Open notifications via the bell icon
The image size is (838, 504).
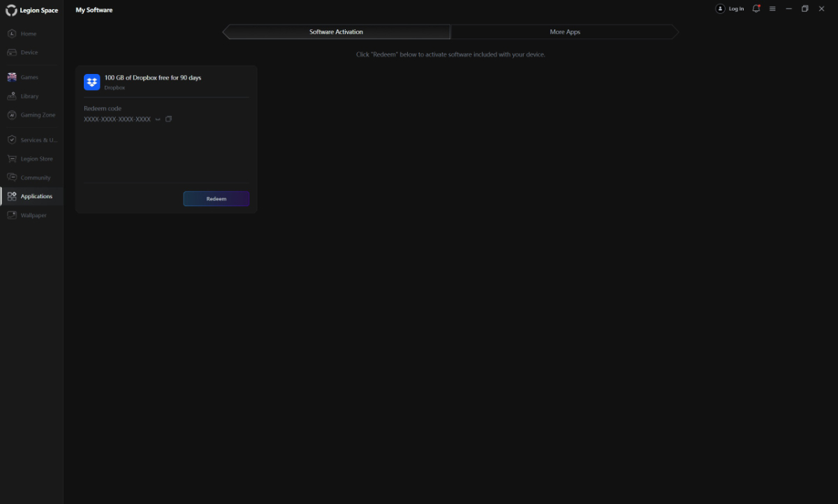[756, 8]
